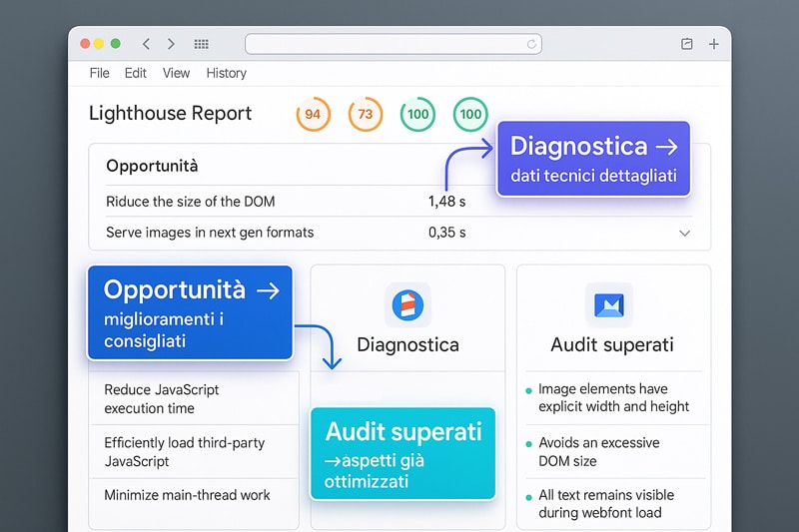This screenshot has width=799, height=532.
Task: Open a new tab with plus icon
Action: [x=714, y=44]
